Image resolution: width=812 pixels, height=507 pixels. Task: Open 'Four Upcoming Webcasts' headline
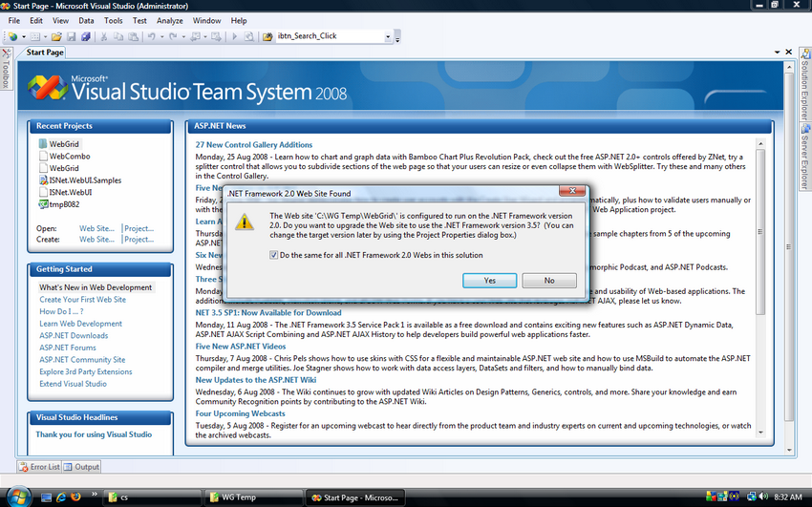241,413
